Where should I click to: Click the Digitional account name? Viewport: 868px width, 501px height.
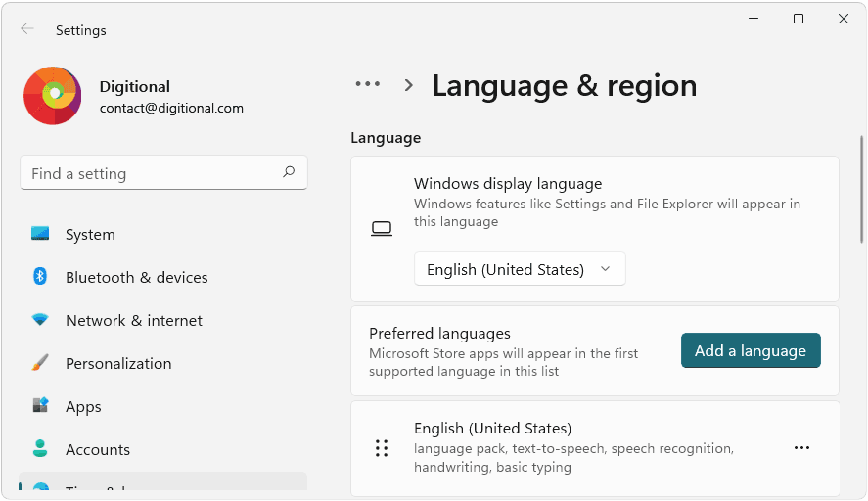point(134,87)
